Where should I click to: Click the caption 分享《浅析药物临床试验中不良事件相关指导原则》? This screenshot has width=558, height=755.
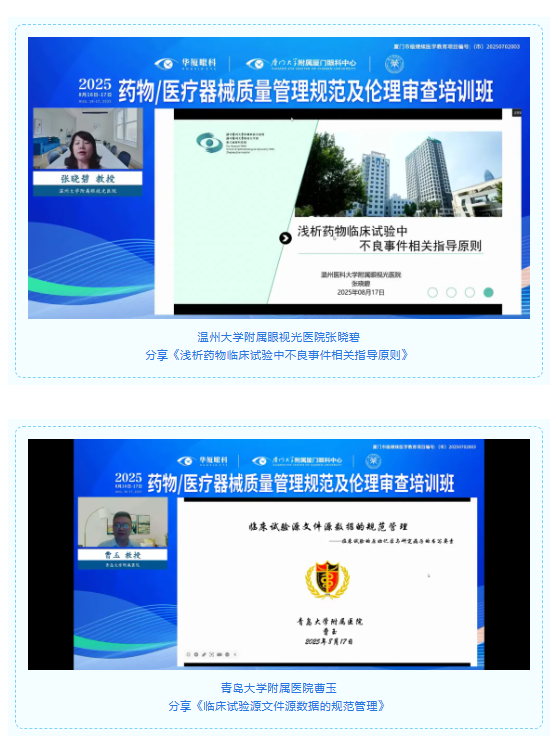(277, 355)
